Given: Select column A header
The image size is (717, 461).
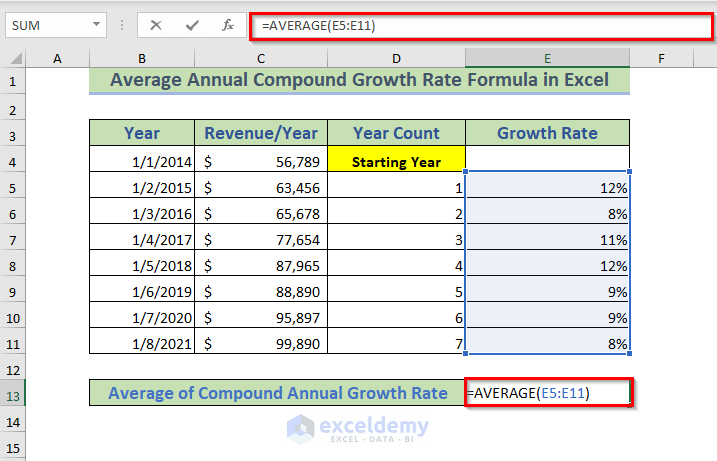Looking at the screenshot, I should coord(57,59).
